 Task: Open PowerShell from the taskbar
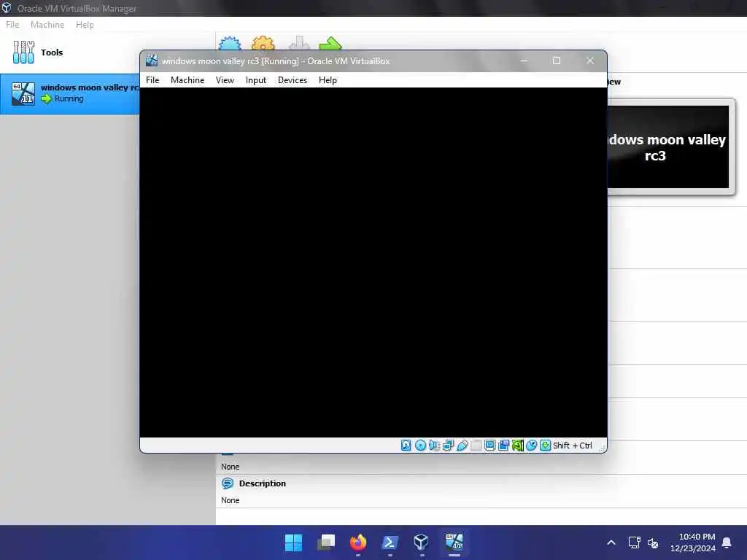[x=390, y=542]
